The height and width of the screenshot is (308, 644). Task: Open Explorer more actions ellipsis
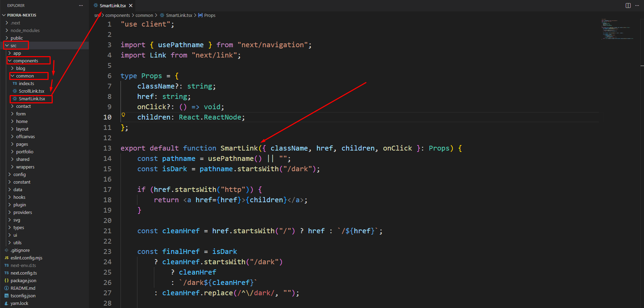(x=81, y=6)
